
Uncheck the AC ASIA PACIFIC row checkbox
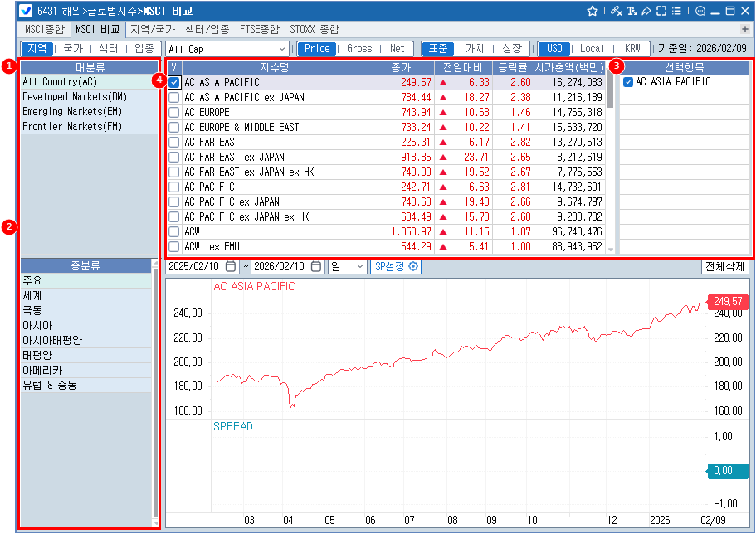(174, 83)
